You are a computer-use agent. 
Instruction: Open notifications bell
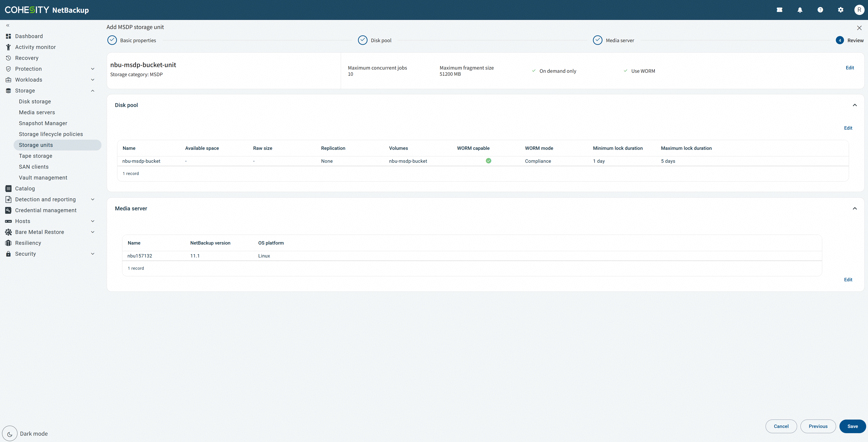point(800,10)
